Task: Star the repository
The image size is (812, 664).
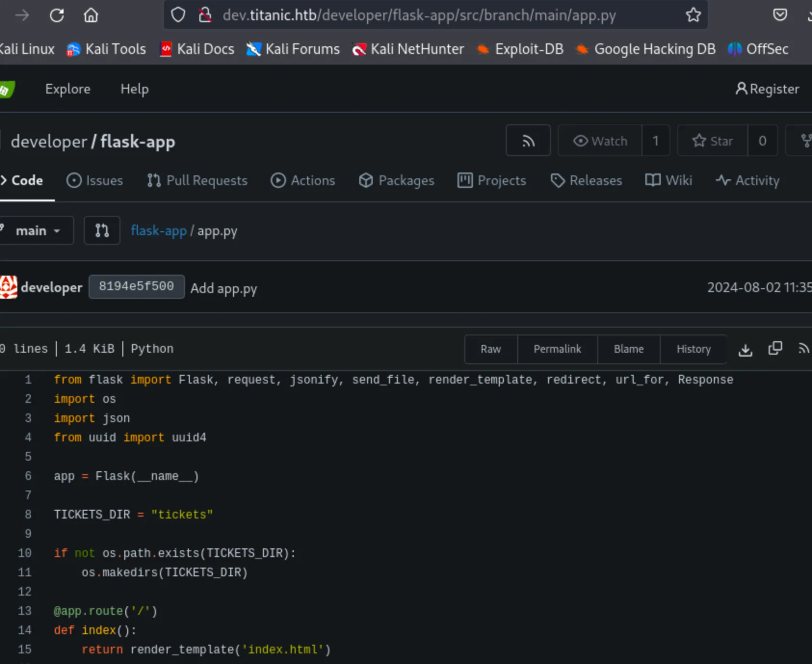Action: coord(713,141)
